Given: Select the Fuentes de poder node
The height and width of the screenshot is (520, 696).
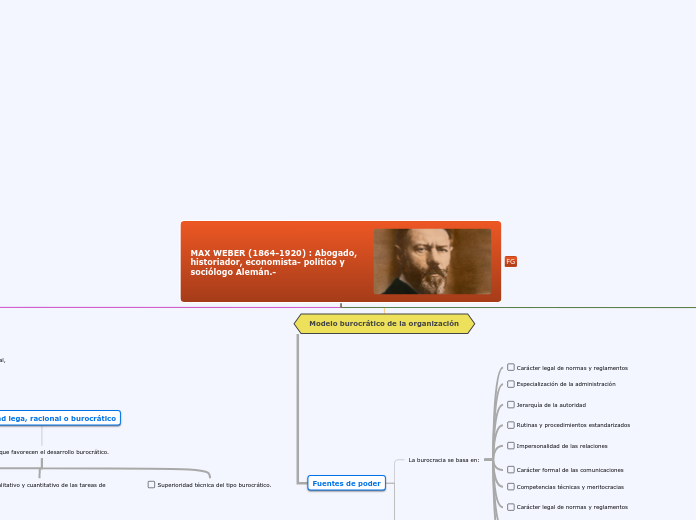Looking at the screenshot, I should 346,483.
